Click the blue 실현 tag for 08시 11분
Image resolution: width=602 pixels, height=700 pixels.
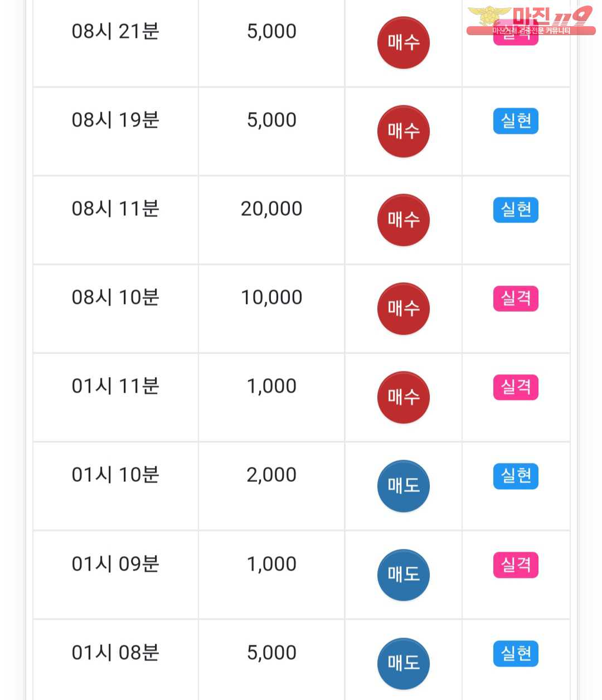pyautogui.click(x=516, y=210)
